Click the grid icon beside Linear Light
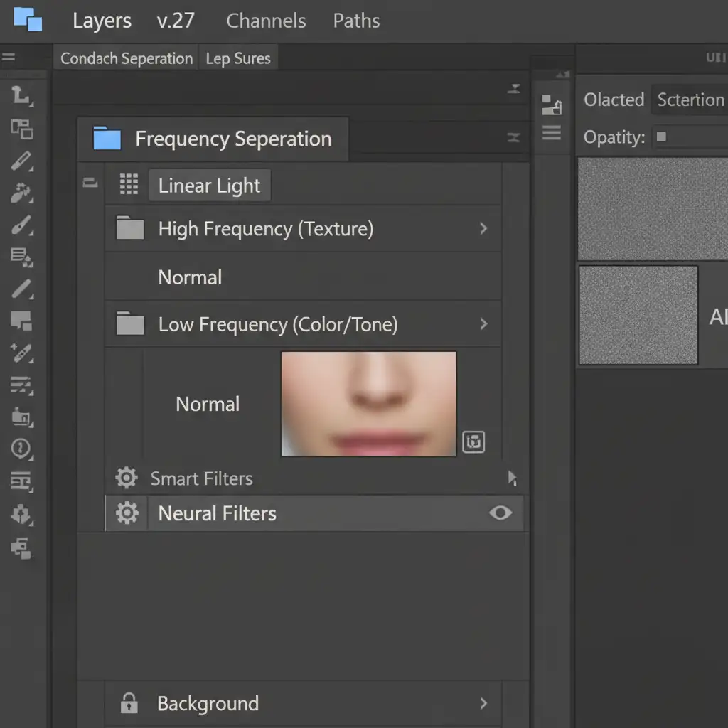This screenshot has width=728, height=728. 129,185
